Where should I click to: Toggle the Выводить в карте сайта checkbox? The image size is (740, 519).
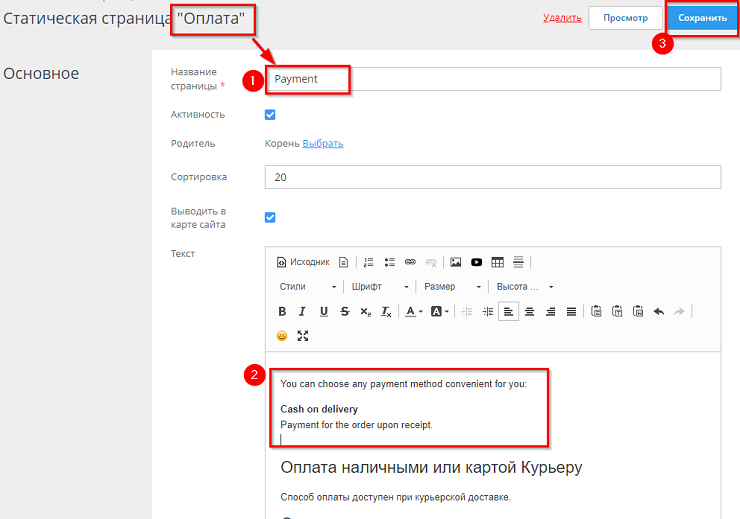270,217
